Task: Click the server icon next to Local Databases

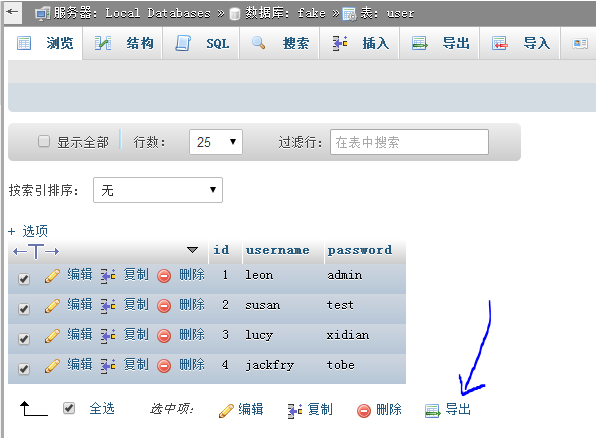Action: 42,14
